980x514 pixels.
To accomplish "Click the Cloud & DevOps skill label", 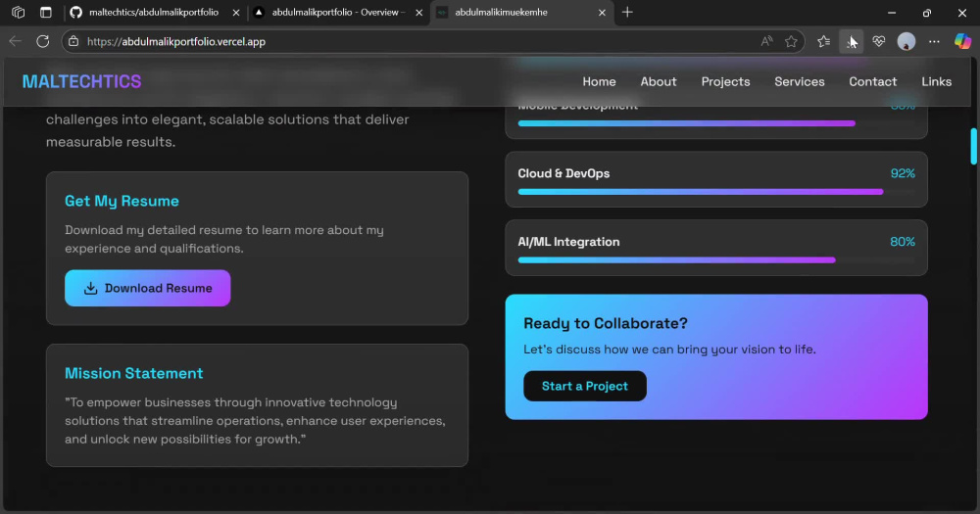I will coord(563,173).
